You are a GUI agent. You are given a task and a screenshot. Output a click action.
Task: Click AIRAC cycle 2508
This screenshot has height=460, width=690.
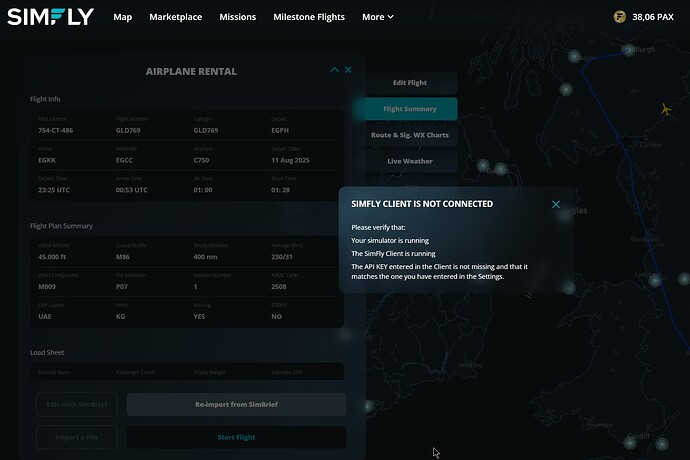(279, 287)
